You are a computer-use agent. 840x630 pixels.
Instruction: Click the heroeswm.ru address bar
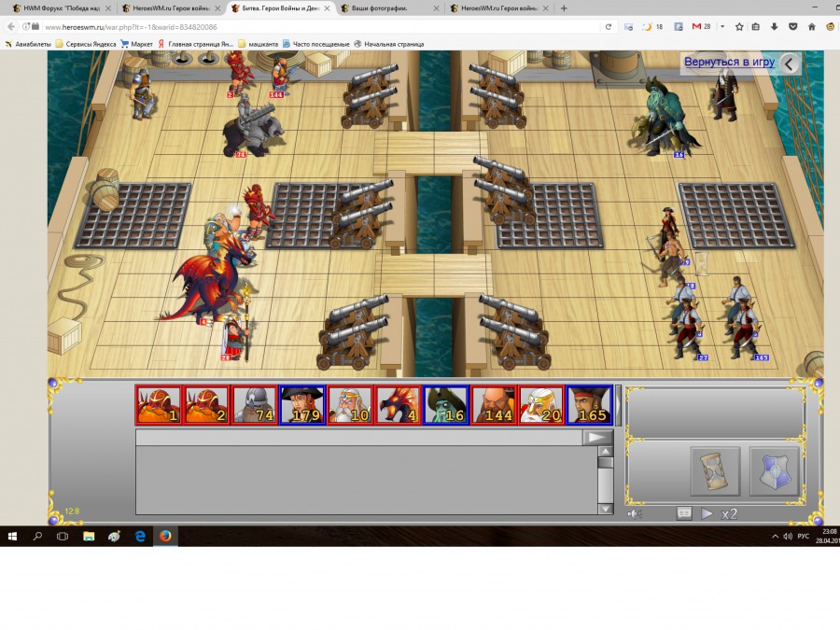(319, 27)
